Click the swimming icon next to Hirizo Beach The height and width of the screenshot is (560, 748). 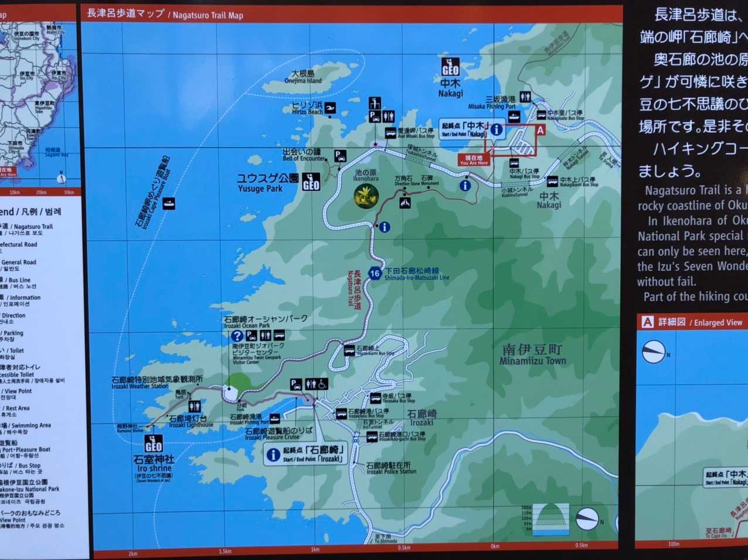pyautogui.click(x=331, y=108)
